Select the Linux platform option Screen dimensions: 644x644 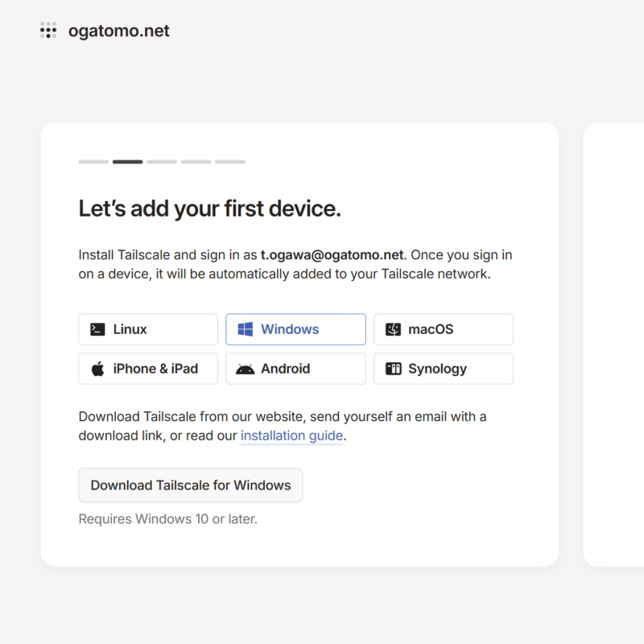point(148,329)
